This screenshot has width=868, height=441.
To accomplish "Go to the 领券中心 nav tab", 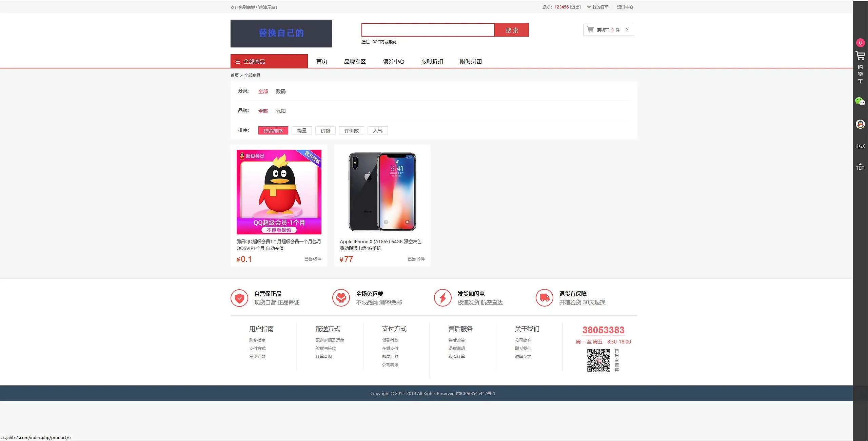I will point(393,61).
